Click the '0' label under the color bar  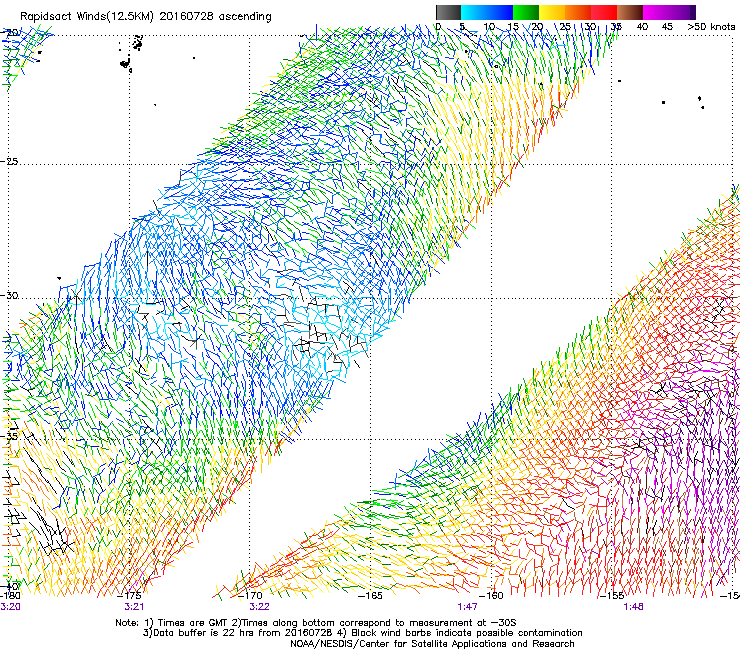(438, 26)
